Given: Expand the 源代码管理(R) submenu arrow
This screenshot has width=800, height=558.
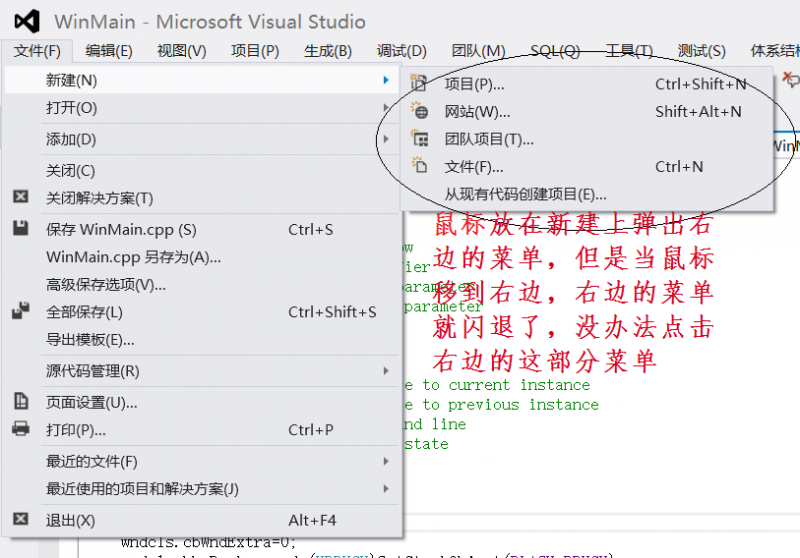Looking at the screenshot, I should pyautogui.click(x=386, y=371).
